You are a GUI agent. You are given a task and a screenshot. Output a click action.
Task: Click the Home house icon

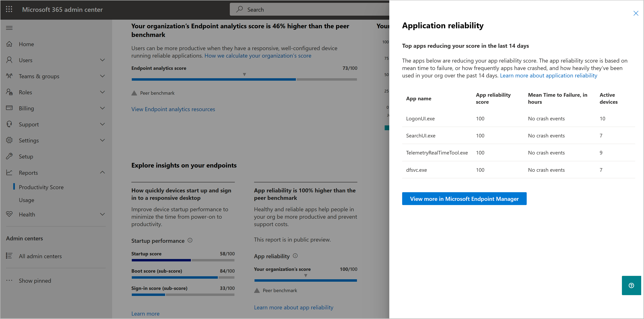(x=9, y=44)
